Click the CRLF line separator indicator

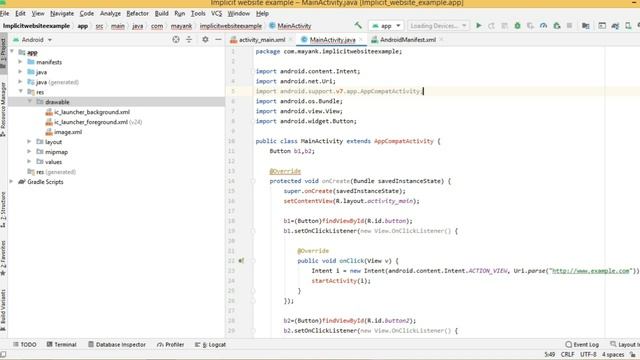click(x=567, y=354)
